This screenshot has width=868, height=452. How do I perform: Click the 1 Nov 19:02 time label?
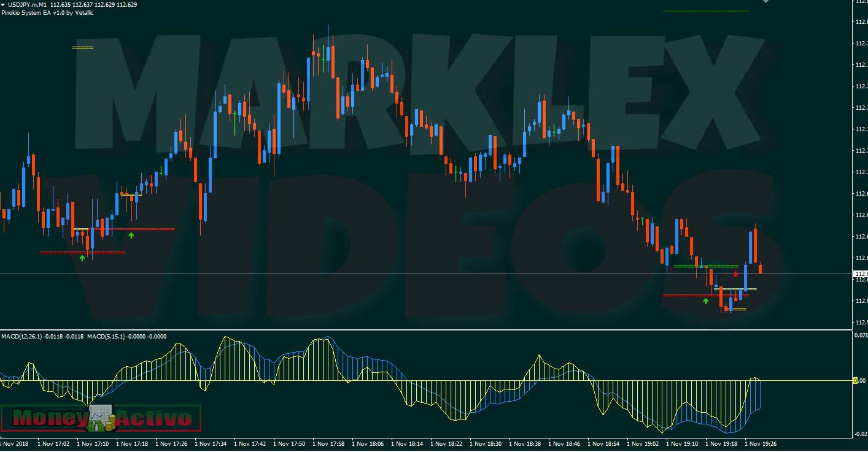tap(643, 443)
